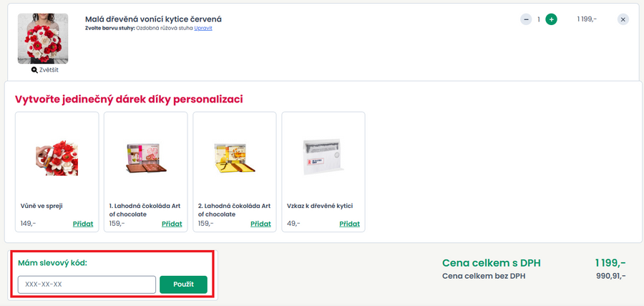Click the Zvětšit magnifier icon
Image resolution: width=644 pixels, height=306 pixels.
point(34,70)
